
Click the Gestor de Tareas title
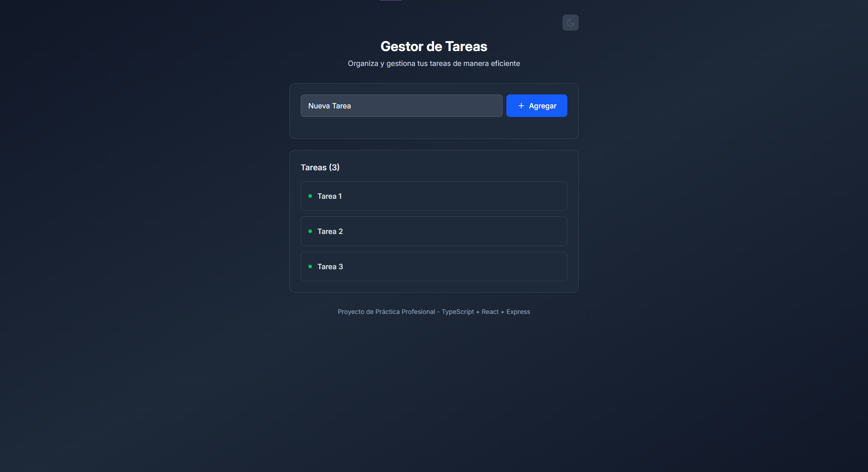(x=434, y=46)
